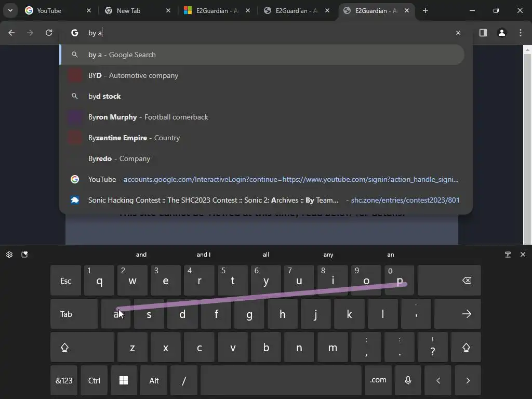This screenshot has width=532, height=399.
Task: Tap the z key
Action: (x=132, y=347)
